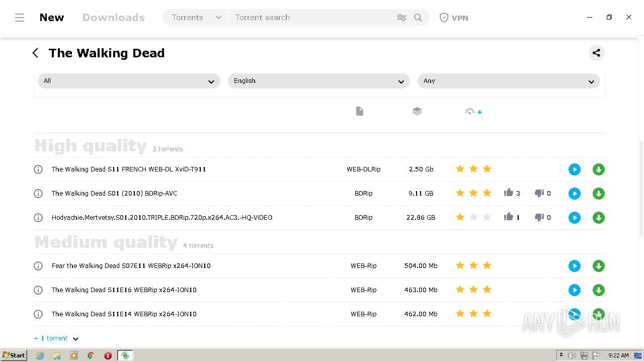Play S01 (2010) BDRip-AVC torrent
Viewport: 644px width, 362px height.
(x=575, y=194)
